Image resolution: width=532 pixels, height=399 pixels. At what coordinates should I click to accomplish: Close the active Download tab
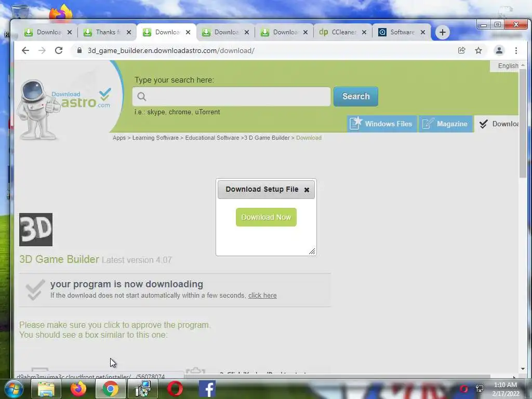(188, 32)
